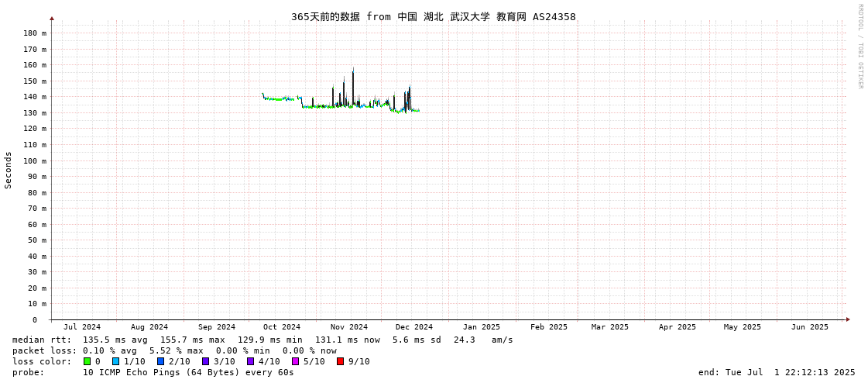Click the packet loss row label
Screen dimensions: 868x383
click(44, 351)
